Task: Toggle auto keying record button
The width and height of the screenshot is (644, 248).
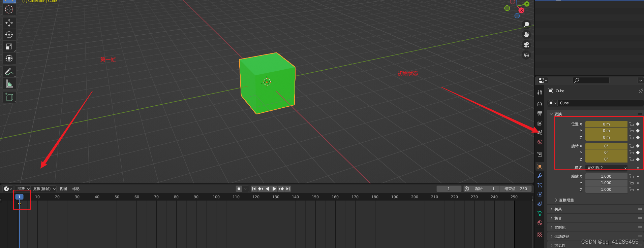Action: (239, 189)
